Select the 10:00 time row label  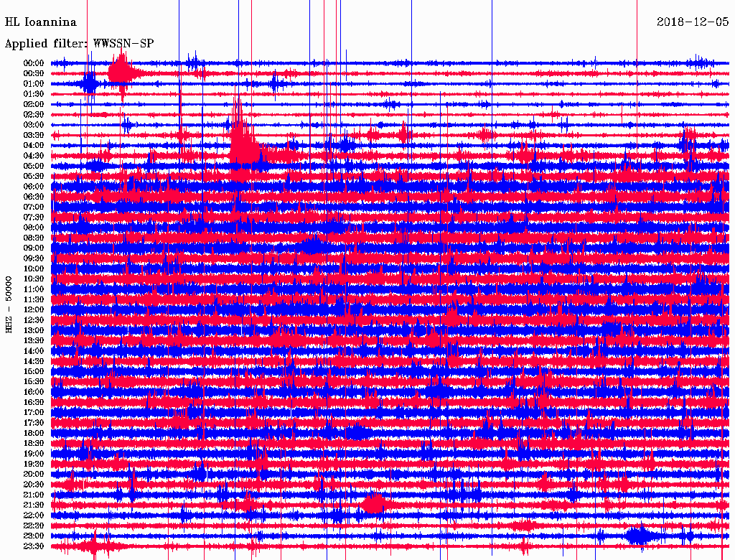[34, 269]
